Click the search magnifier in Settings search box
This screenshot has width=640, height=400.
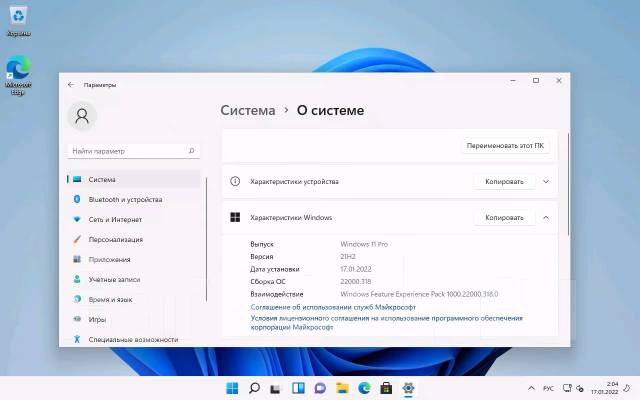click(191, 151)
